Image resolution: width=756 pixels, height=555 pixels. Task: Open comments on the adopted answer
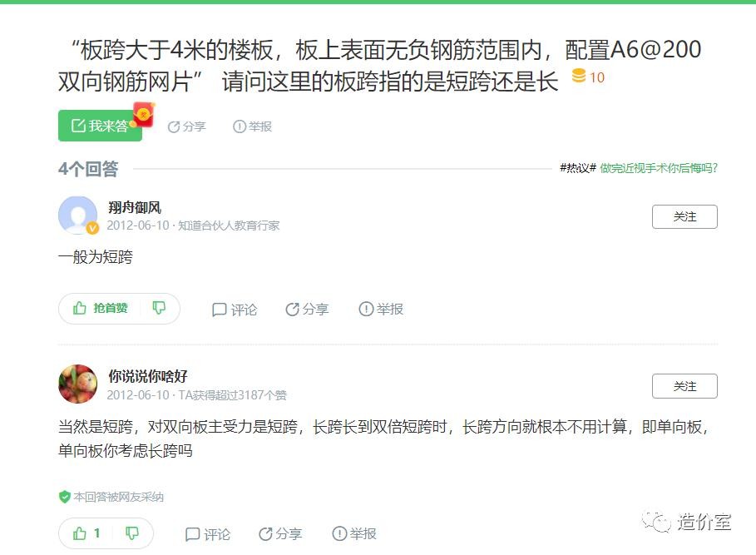click(x=208, y=534)
